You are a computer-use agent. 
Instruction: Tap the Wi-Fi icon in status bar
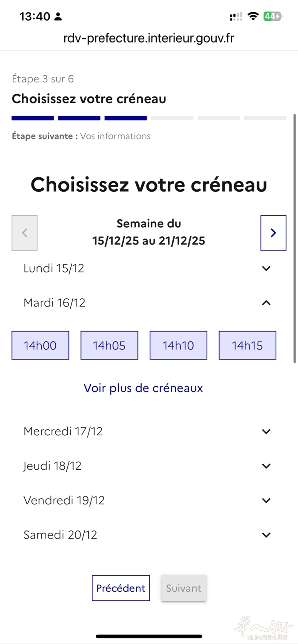click(x=253, y=17)
